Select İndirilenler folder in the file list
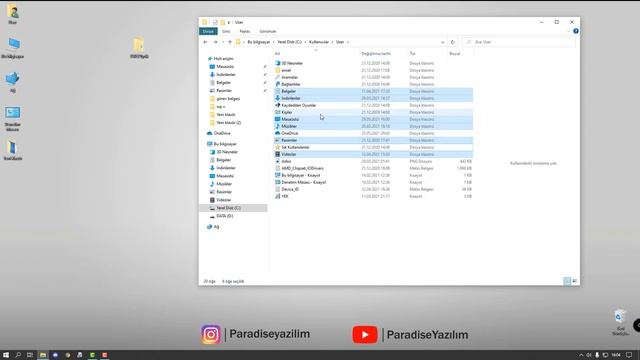This screenshot has width=640, height=360. pos(374,98)
